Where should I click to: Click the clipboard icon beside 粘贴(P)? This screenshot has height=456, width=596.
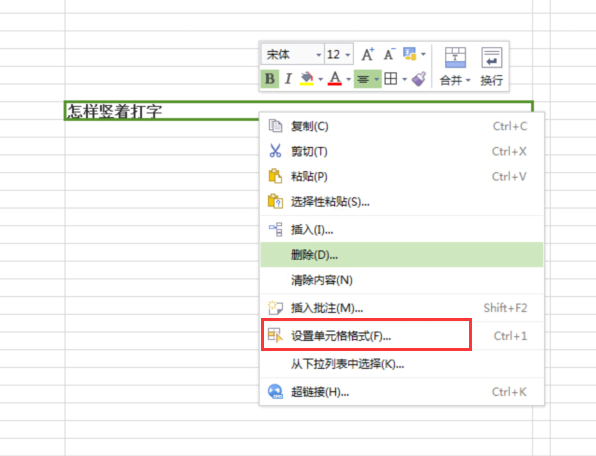[x=275, y=176]
